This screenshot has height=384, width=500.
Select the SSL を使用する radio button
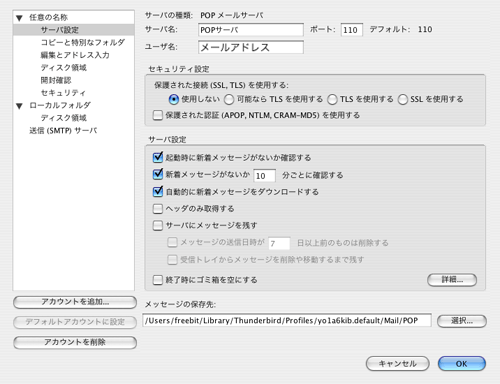403,99
